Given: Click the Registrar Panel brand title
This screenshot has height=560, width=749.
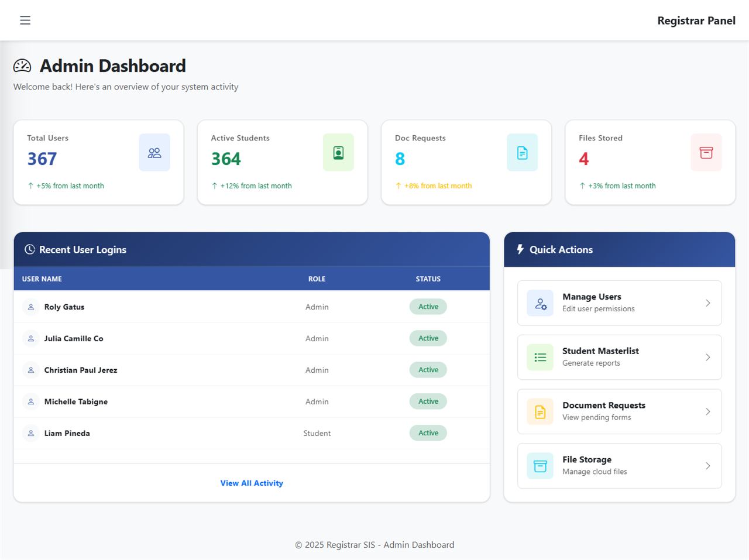Looking at the screenshot, I should pos(696,20).
